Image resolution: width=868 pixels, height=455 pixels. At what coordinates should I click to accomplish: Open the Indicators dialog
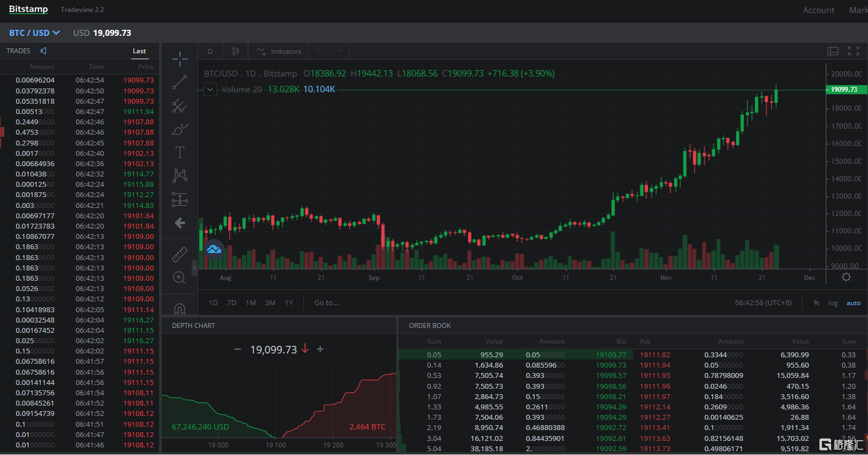click(279, 52)
